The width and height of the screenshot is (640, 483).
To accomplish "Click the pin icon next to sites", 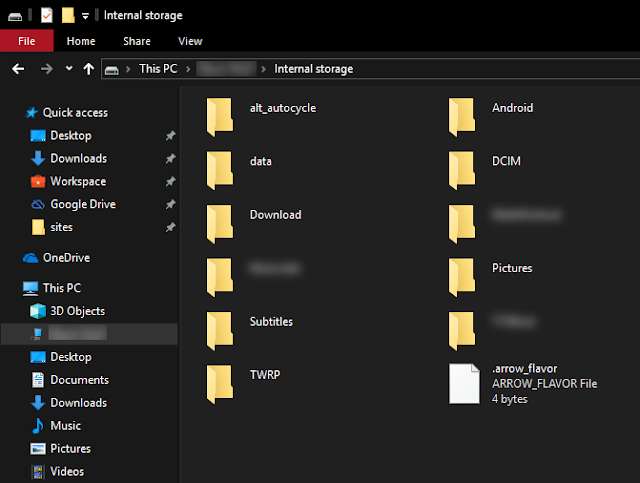I will coord(170,227).
